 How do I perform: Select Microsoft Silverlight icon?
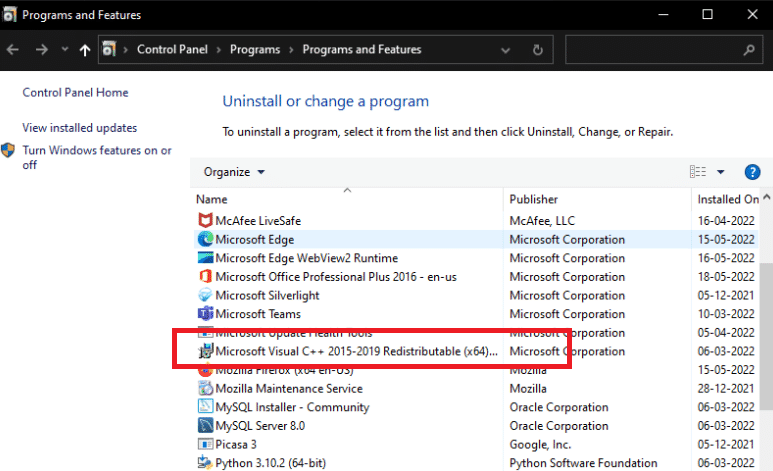[205, 295]
